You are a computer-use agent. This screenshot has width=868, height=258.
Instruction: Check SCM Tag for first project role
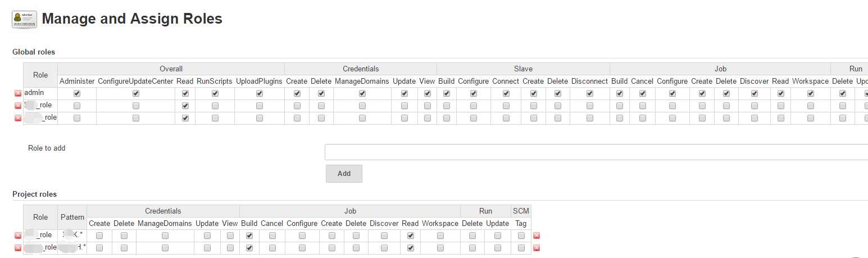point(521,236)
